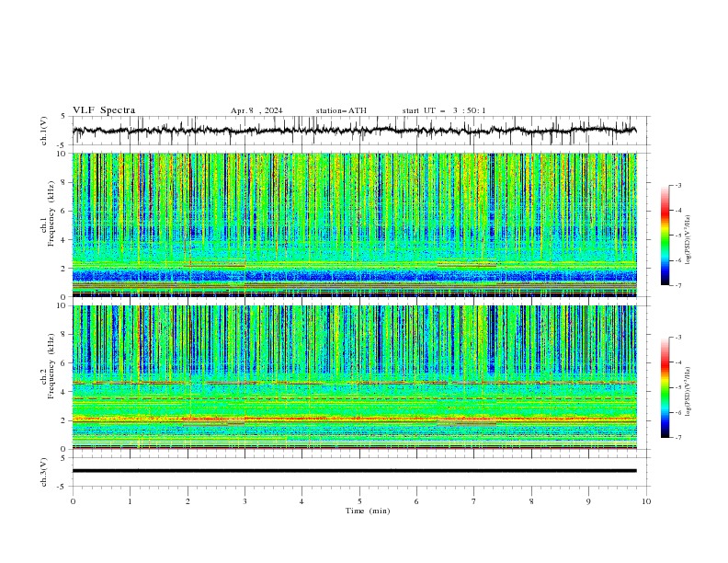728x563 pixels.
Task: Click time axis tick label "0"
Action: point(73,501)
